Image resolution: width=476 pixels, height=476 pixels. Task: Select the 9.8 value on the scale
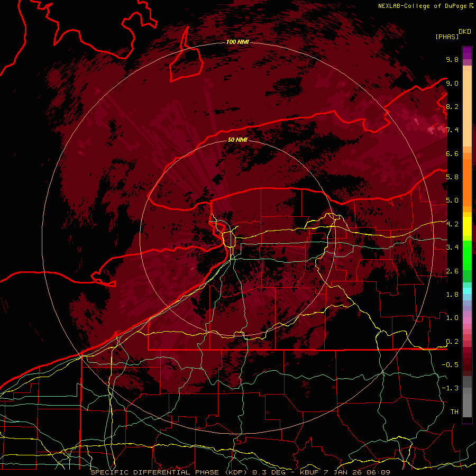point(452,59)
